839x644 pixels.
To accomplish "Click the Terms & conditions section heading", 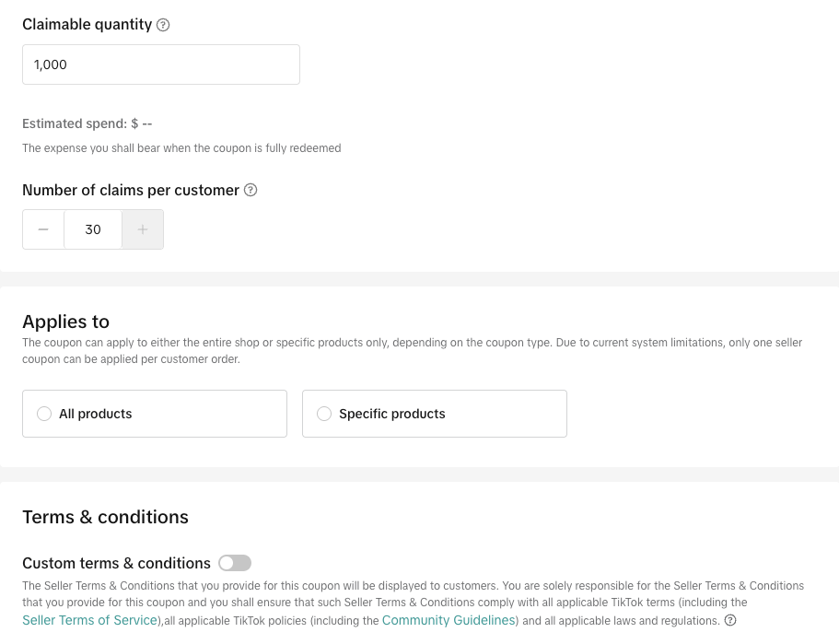I will click(105, 517).
